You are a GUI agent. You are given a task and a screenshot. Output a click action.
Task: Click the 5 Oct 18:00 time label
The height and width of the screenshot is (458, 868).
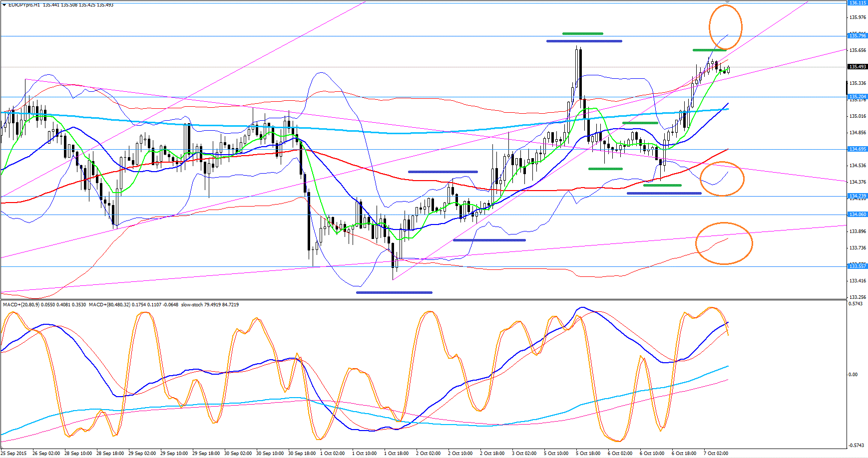[x=588, y=454]
